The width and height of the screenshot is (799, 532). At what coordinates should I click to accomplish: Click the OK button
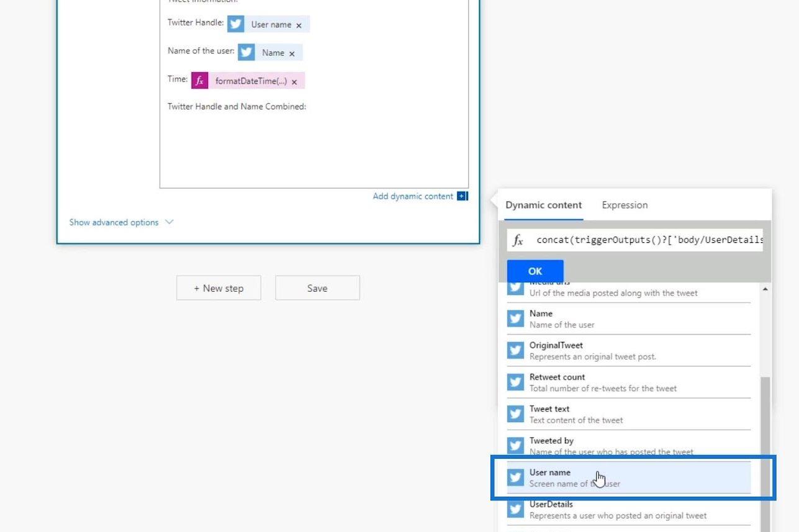click(535, 271)
